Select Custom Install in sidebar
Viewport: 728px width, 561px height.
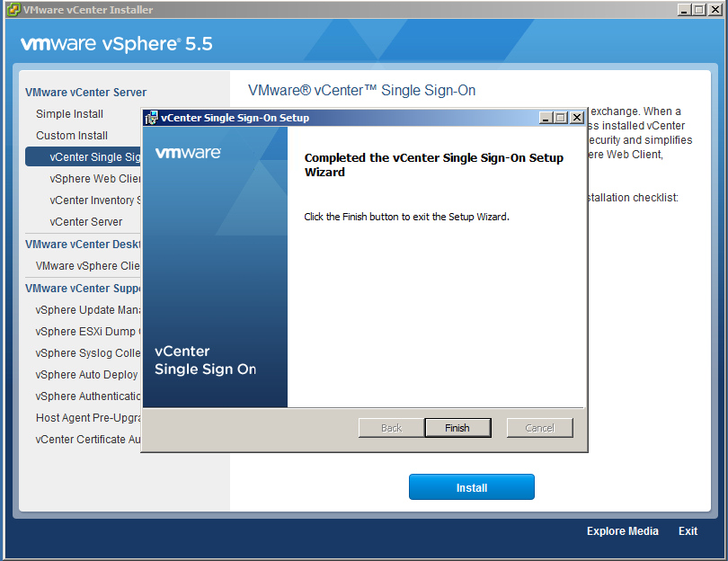tap(72, 136)
